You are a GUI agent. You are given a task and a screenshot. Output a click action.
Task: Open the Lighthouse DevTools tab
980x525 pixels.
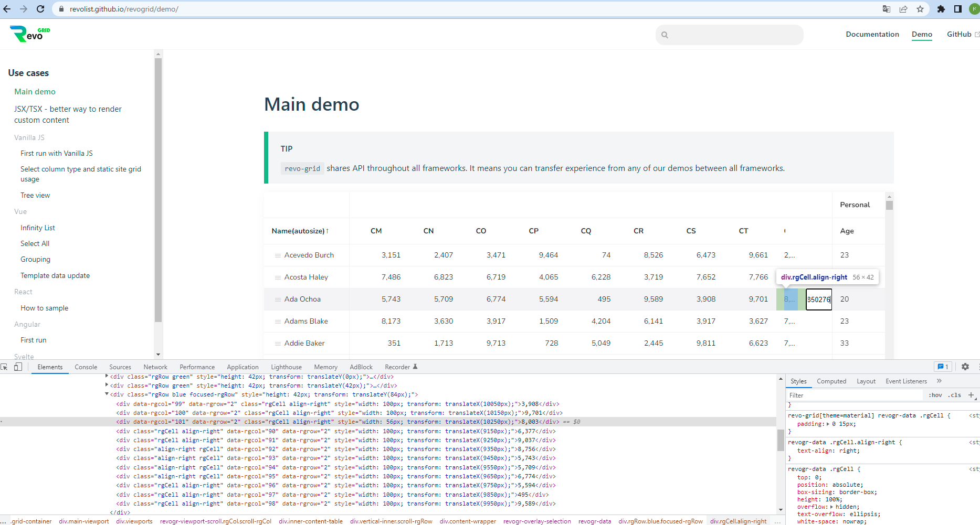[x=287, y=367]
